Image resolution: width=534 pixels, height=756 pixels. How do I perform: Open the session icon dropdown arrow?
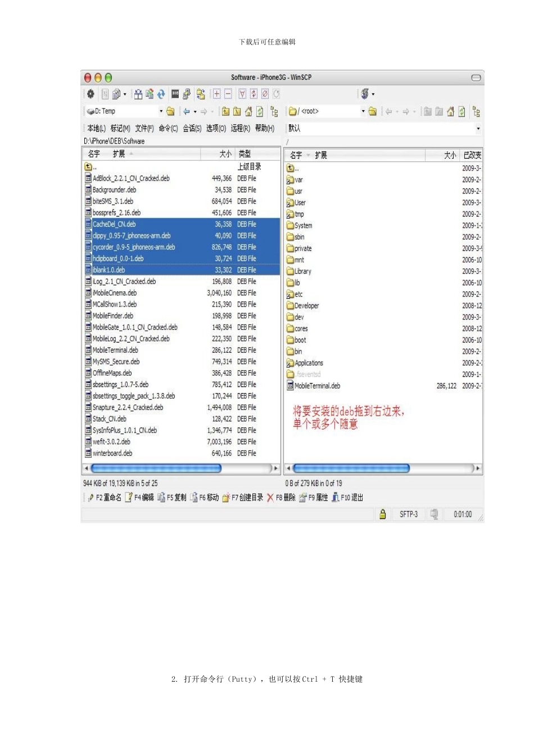click(373, 94)
